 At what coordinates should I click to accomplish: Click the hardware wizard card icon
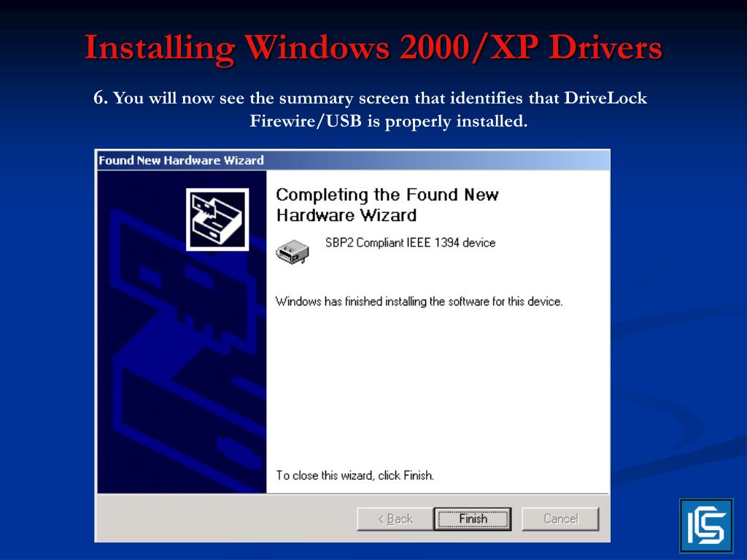217,219
